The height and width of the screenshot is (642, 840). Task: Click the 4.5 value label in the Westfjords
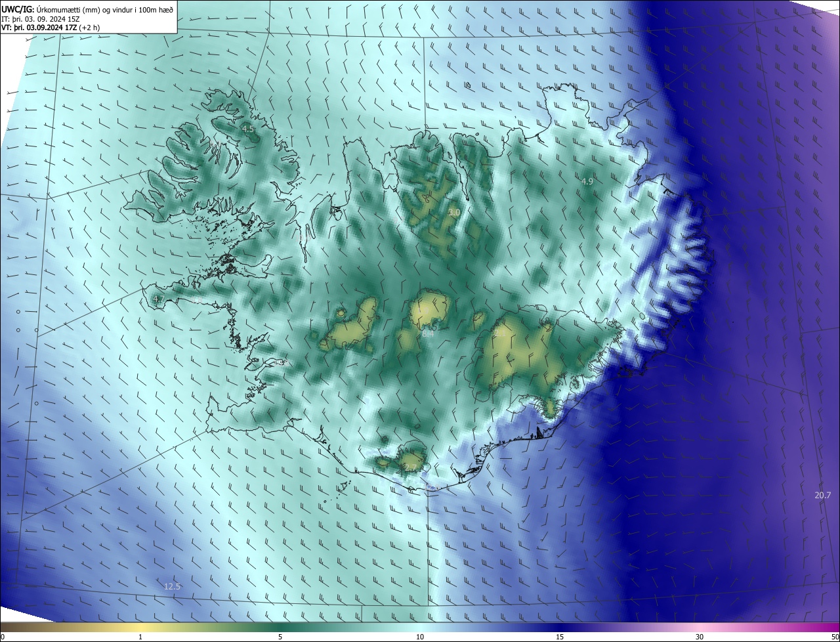[248, 129]
